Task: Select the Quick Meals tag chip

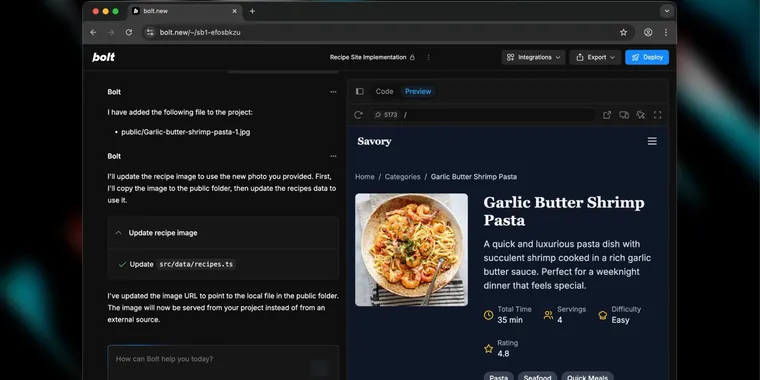Action: pos(587,377)
